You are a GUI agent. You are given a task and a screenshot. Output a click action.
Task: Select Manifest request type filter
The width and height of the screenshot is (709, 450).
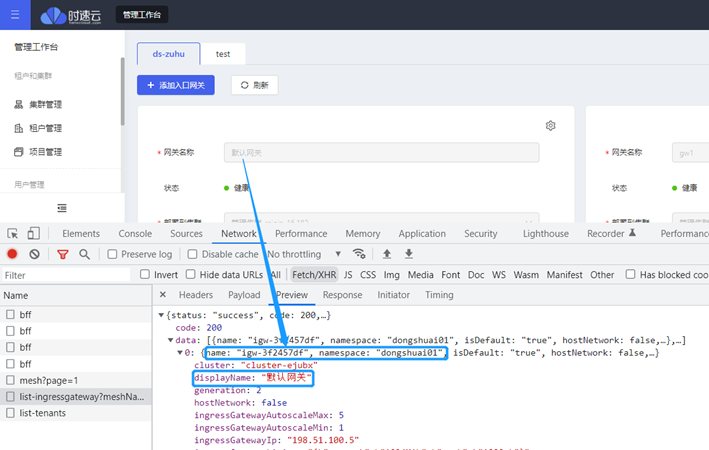pos(564,275)
